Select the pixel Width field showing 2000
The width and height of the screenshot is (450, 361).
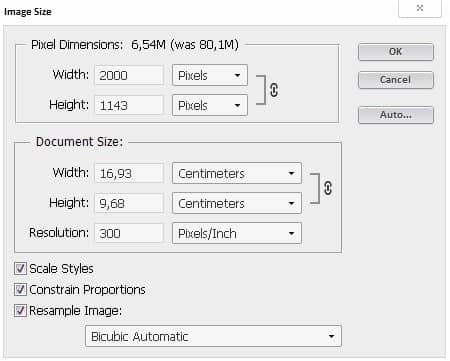129,75
